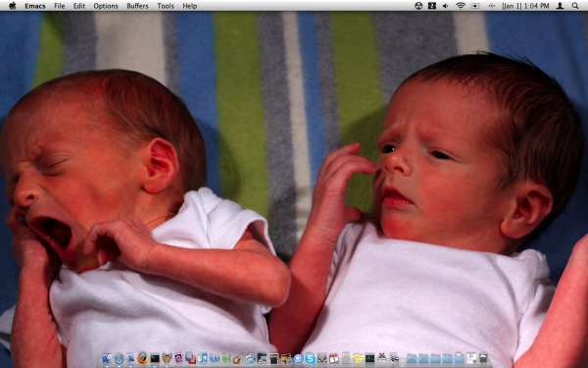Viewport: 588px width, 368px height.
Task: Open Spotlight search magnifier
Action: coord(575,6)
